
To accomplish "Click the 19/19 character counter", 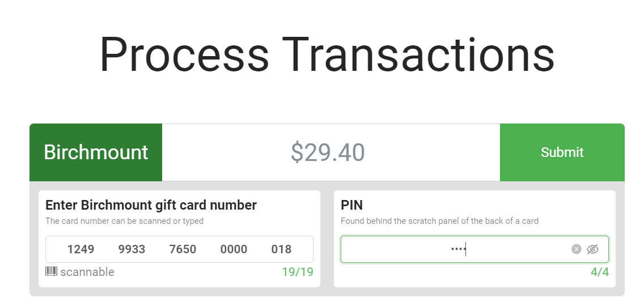I will [x=298, y=272].
